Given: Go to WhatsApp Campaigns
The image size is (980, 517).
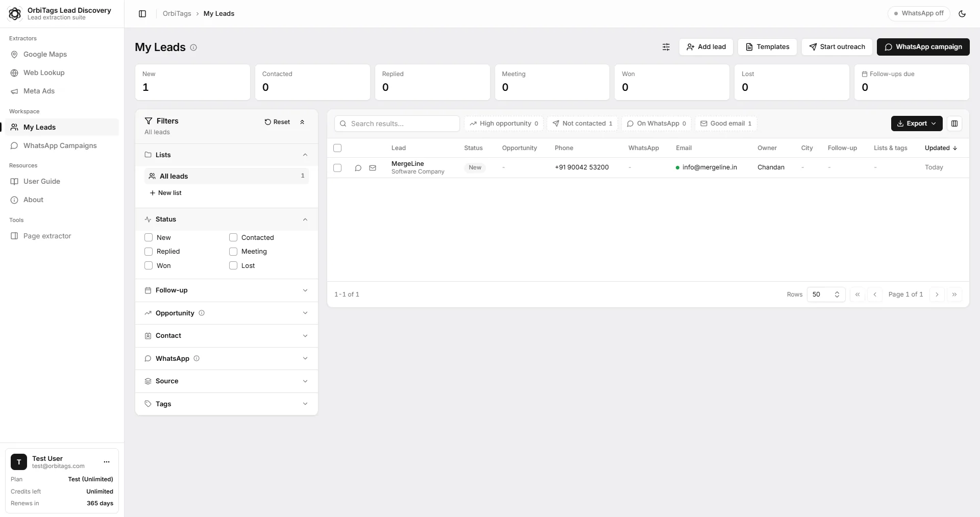Looking at the screenshot, I should [x=62, y=146].
